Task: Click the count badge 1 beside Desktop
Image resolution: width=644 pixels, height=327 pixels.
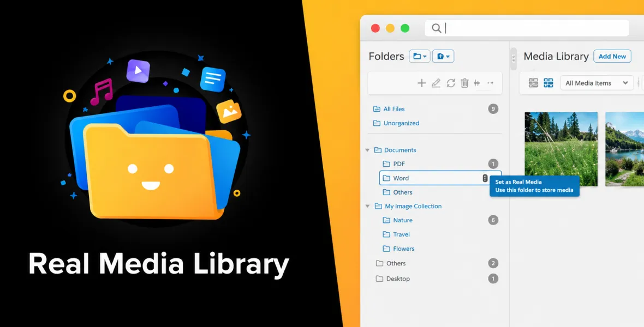Action: click(493, 278)
